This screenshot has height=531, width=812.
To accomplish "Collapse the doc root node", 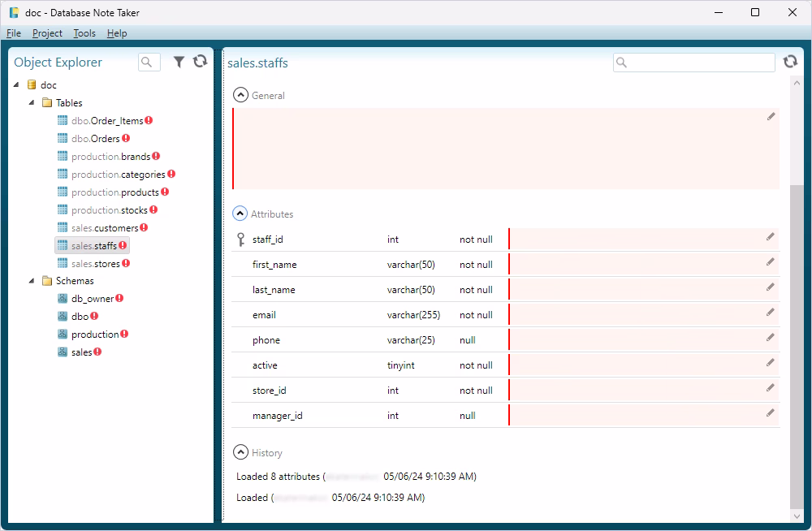I will [16, 84].
